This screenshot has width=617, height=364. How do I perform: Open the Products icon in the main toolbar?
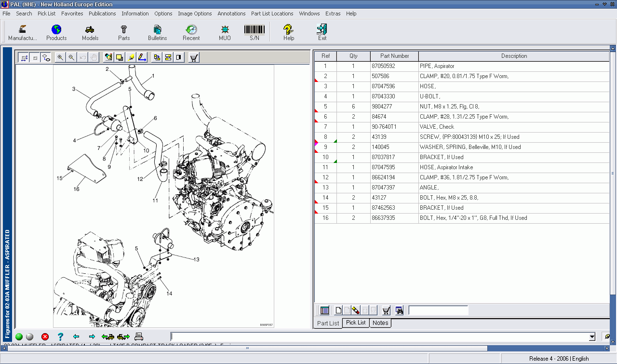coord(56,32)
